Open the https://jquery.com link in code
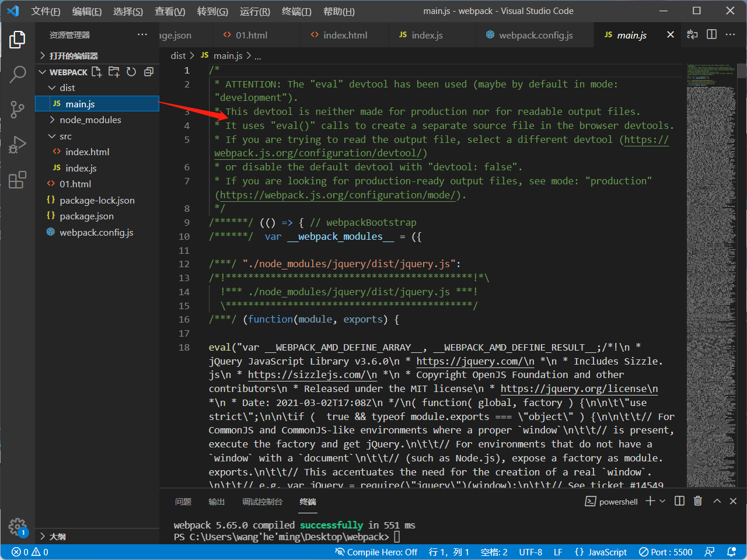The width and height of the screenshot is (747, 560). pos(475,361)
